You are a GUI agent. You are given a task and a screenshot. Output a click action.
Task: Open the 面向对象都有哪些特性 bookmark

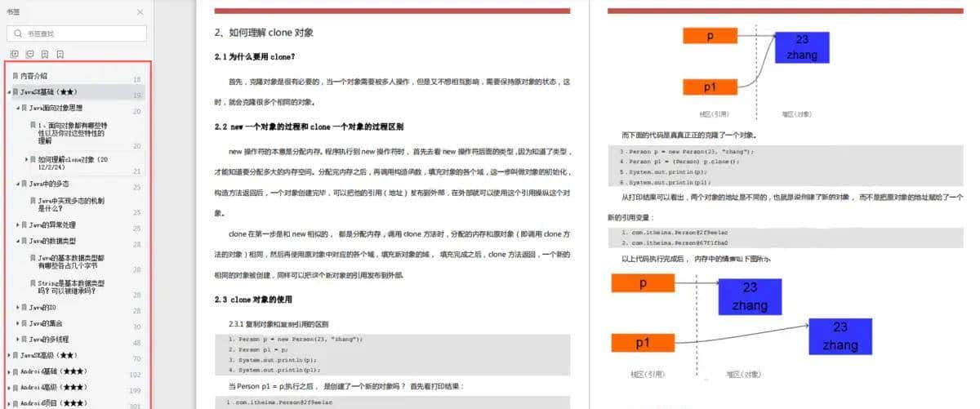(x=72, y=132)
